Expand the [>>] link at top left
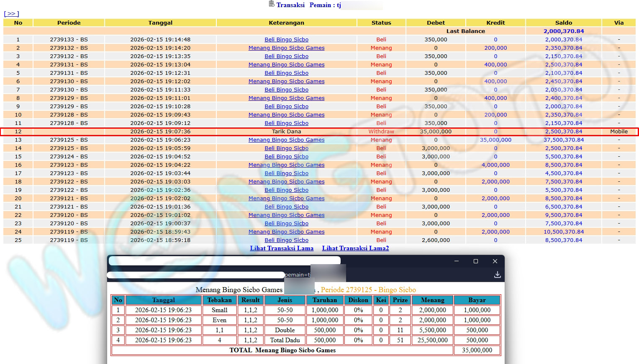Viewport: 639px width, 364px height. (11, 14)
